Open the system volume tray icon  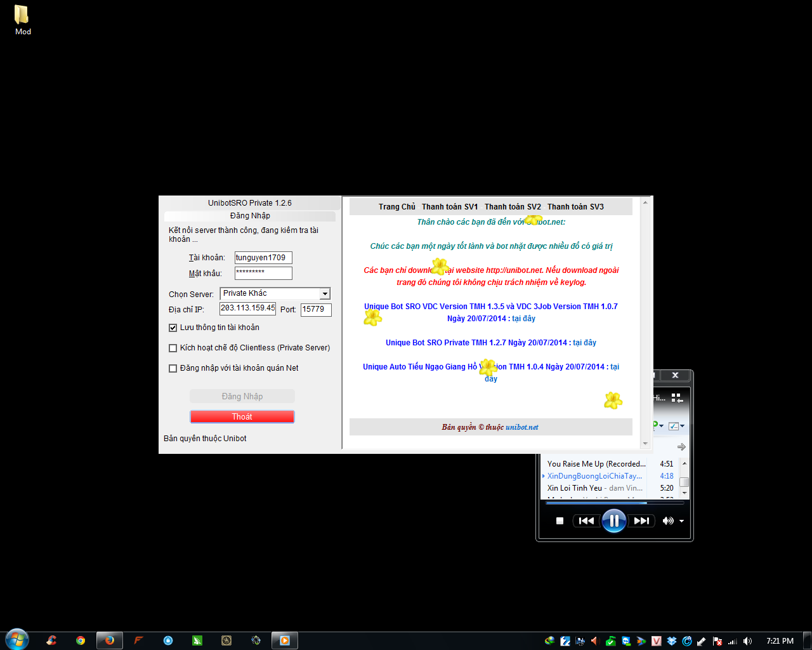pyautogui.click(x=747, y=641)
